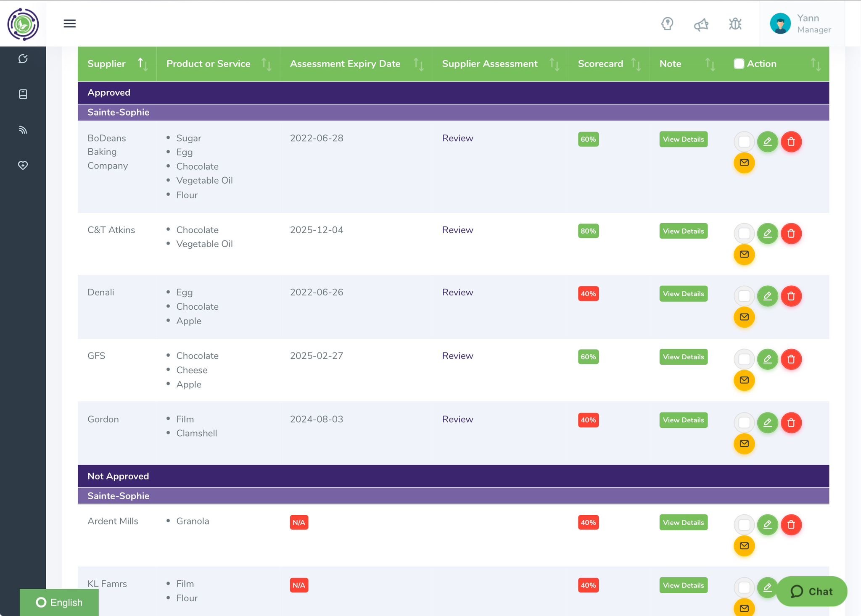Viewport: 861px width, 616px height.
Task: Select the C&T Atkins row checkbox
Action: pos(744,233)
